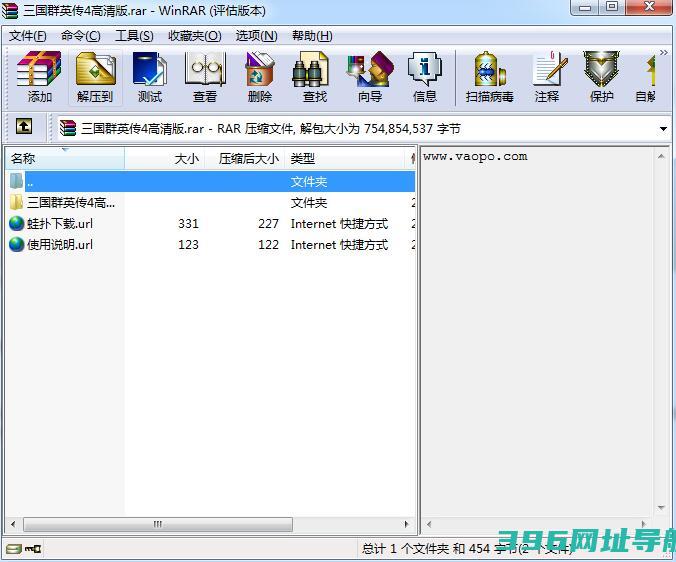Click the WinRAR icon in title bar

(x=10, y=10)
